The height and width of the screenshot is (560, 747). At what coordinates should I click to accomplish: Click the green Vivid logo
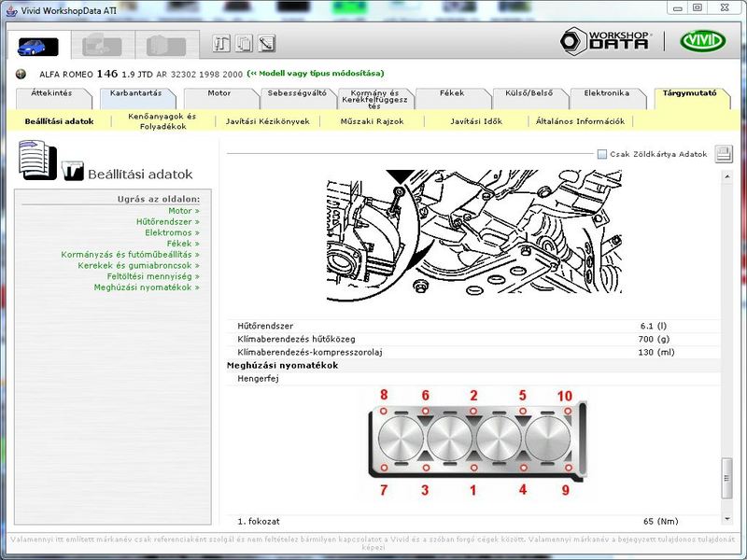click(x=703, y=41)
